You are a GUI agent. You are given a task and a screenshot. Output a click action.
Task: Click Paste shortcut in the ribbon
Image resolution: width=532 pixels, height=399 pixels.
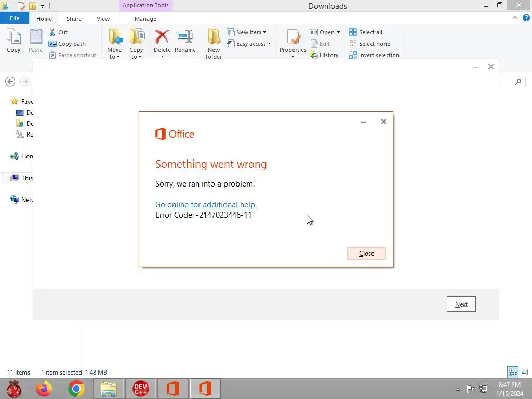(73, 55)
